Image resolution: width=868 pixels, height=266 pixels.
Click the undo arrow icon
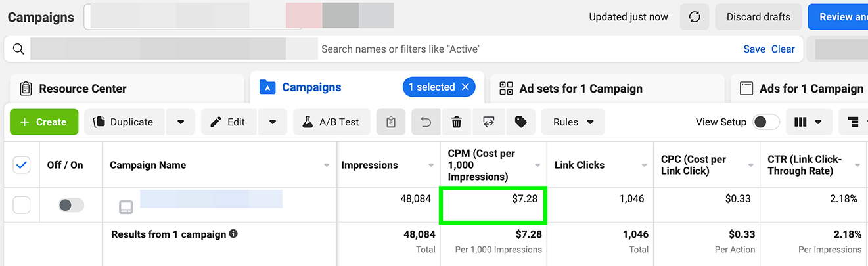coord(426,122)
